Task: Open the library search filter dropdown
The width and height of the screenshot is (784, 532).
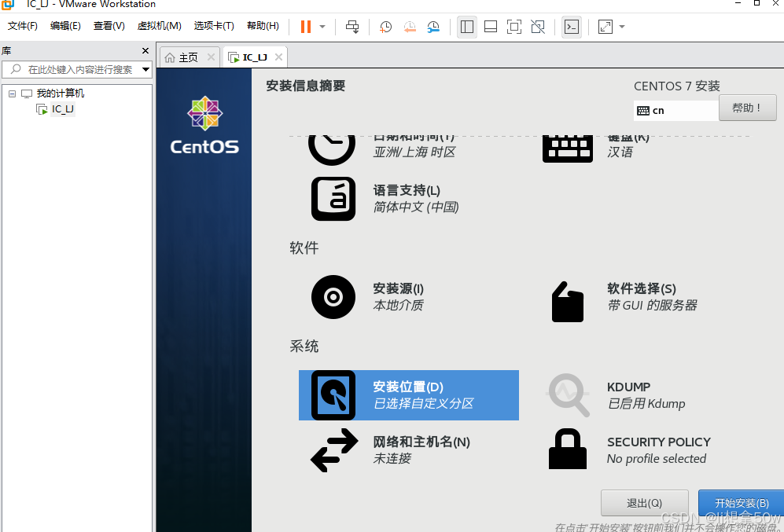Action: 145,69
